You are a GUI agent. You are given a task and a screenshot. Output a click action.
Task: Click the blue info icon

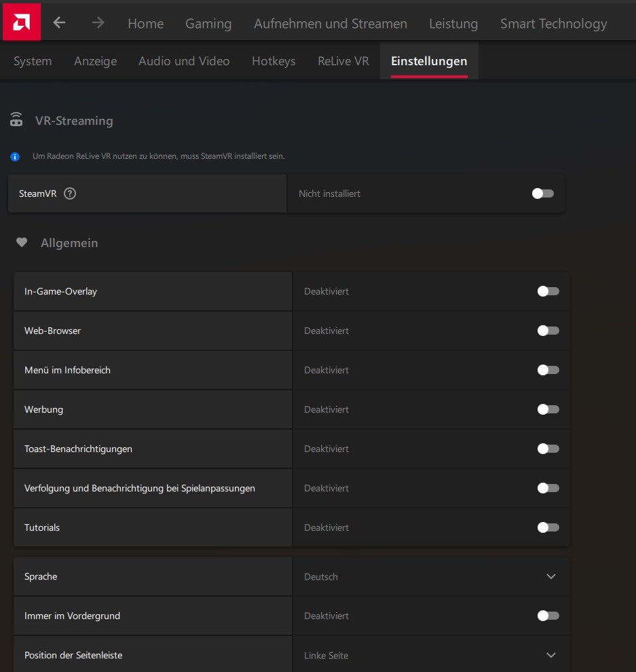click(x=15, y=157)
